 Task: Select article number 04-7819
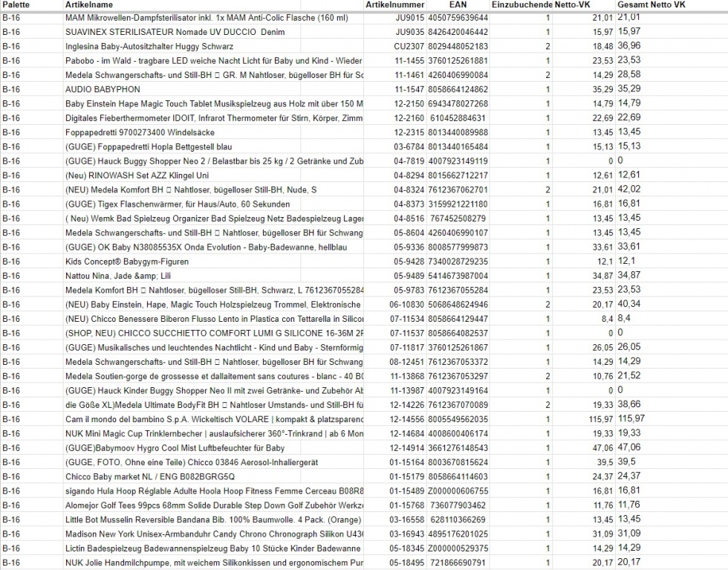tap(409, 161)
